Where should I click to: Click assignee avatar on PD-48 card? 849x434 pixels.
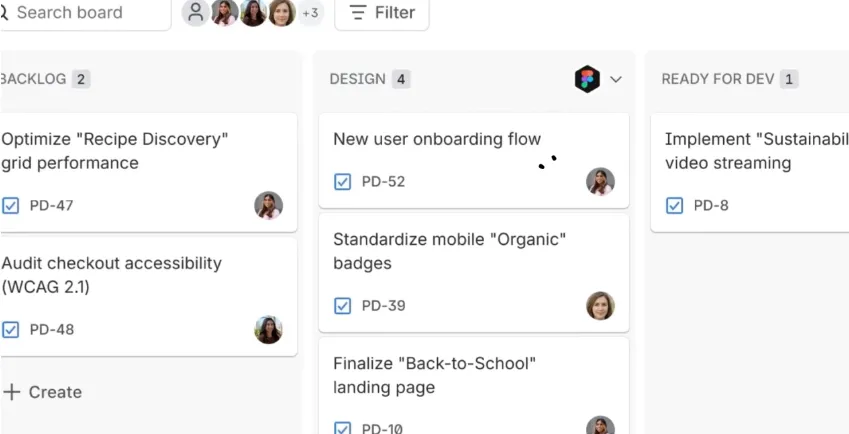(268, 329)
